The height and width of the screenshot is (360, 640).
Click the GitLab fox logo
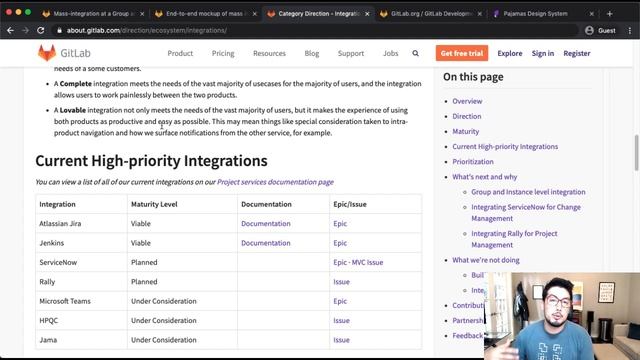[x=47, y=53]
